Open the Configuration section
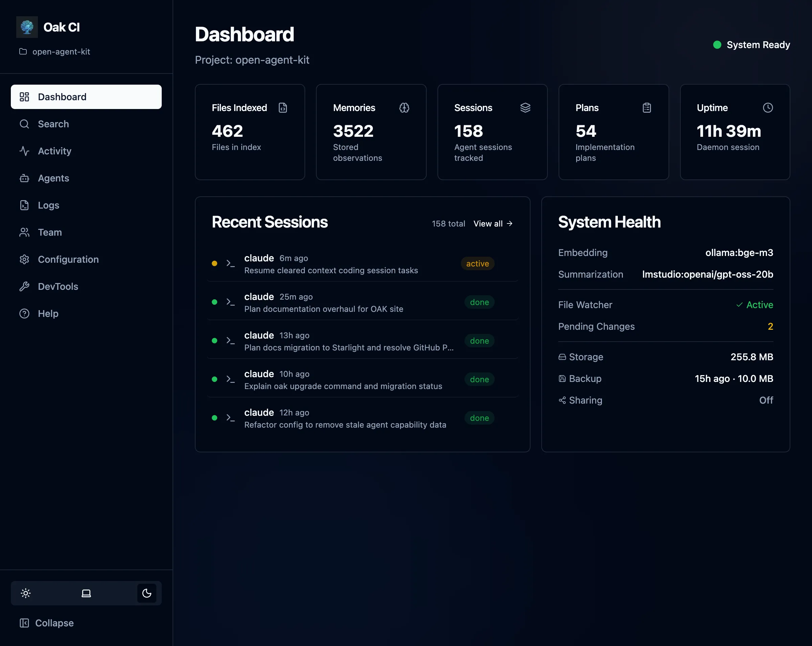The width and height of the screenshot is (812, 646). [68, 259]
